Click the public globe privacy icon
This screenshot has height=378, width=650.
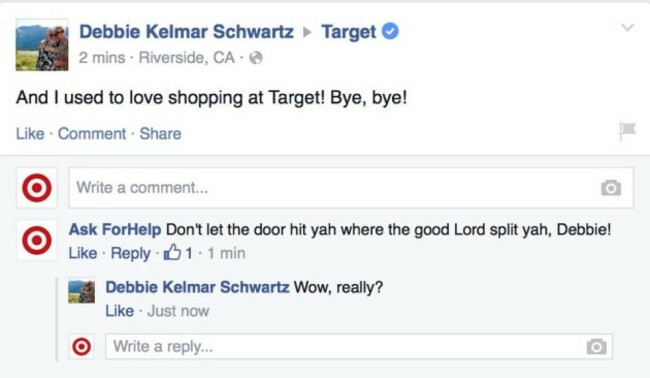coord(256,58)
